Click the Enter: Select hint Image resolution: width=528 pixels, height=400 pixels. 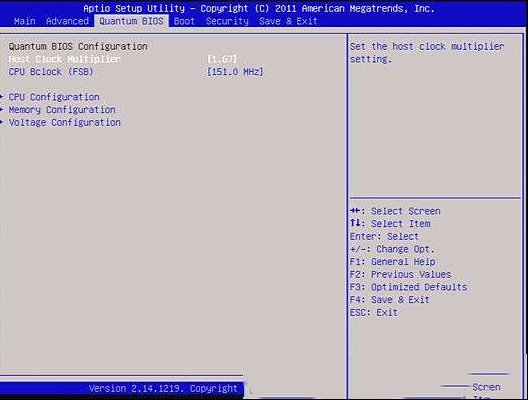pyautogui.click(x=384, y=236)
